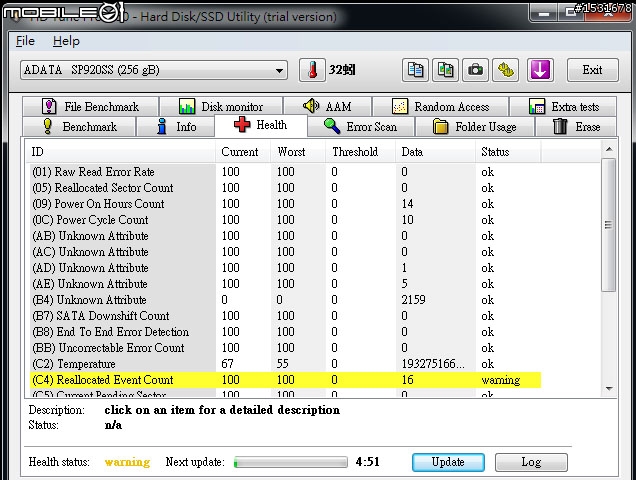Click the Status column header
636x480 pixels.
(x=508, y=152)
